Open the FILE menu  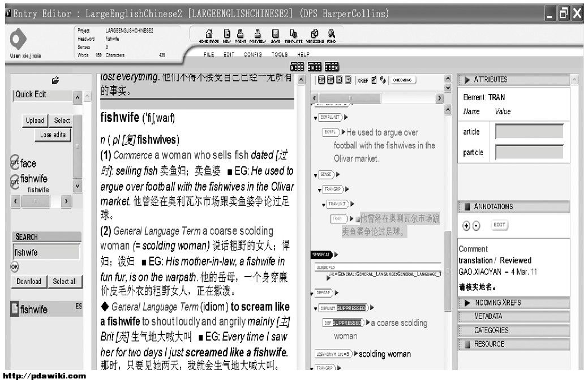pos(209,54)
